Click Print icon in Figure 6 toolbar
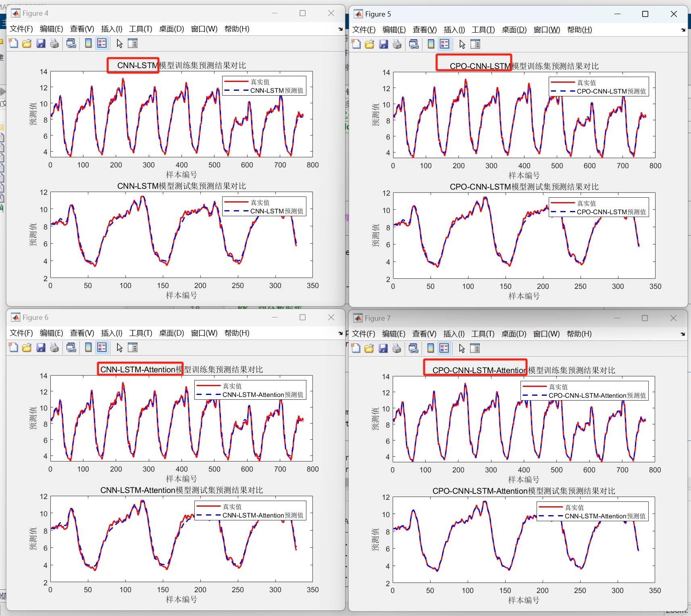Viewport: 691px width, 616px height. pos(54,347)
